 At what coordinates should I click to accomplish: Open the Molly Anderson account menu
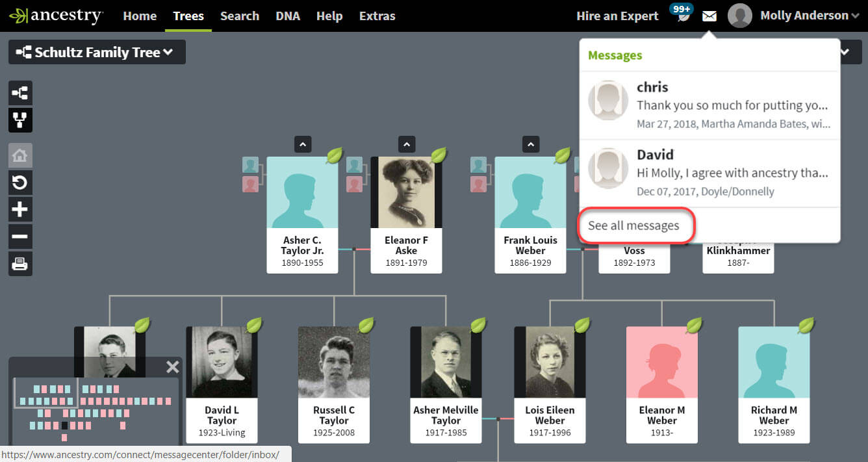pyautogui.click(x=806, y=14)
